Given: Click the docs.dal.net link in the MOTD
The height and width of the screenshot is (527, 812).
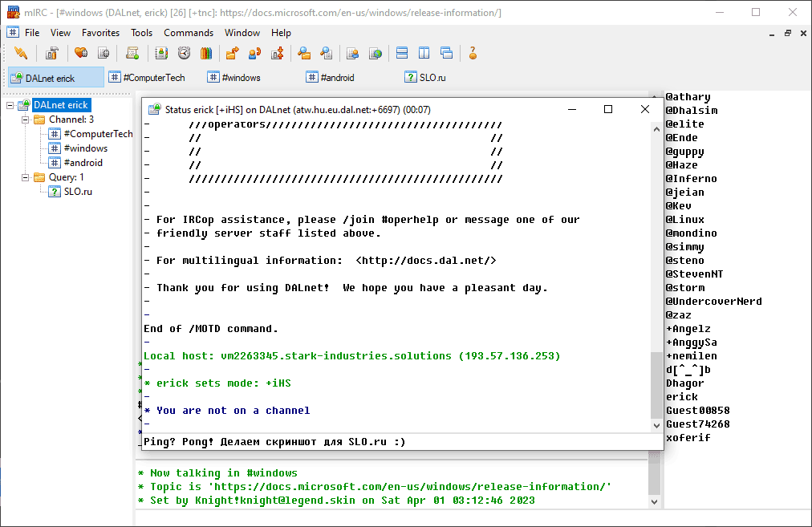Looking at the screenshot, I should [x=426, y=261].
